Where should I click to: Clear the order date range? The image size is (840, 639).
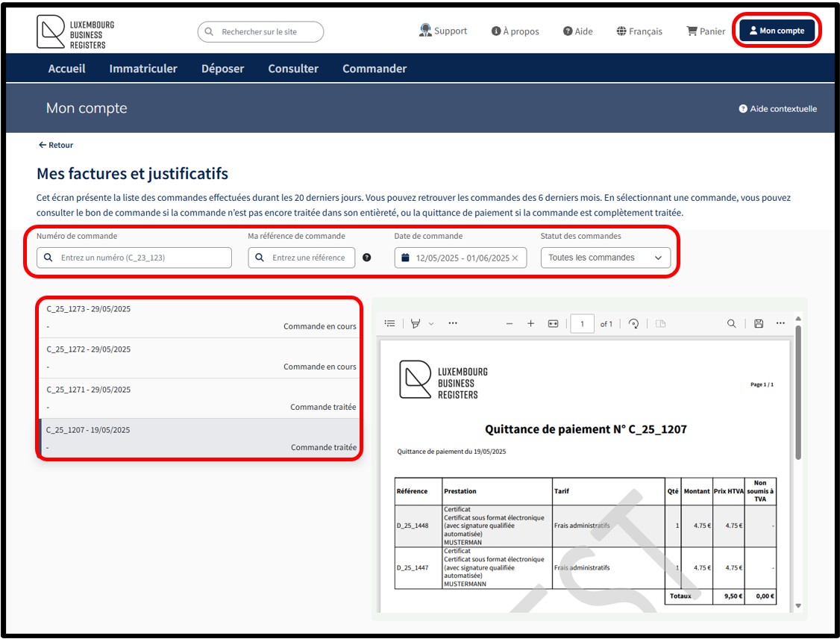[515, 258]
